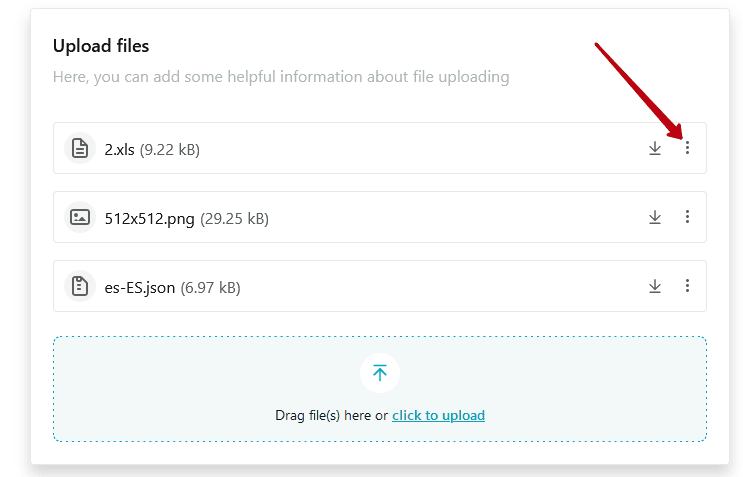743x477 pixels.
Task: Click the document icon beside 2.xls
Action: click(x=80, y=148)
